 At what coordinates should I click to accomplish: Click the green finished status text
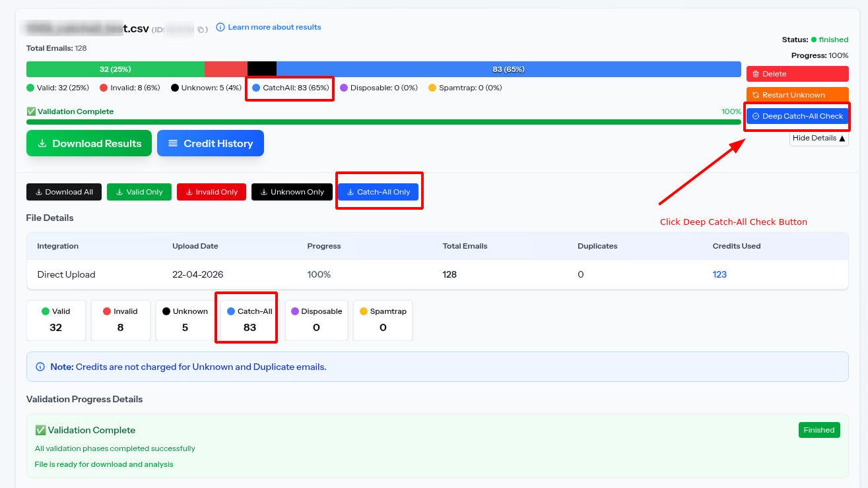point(834,40)
